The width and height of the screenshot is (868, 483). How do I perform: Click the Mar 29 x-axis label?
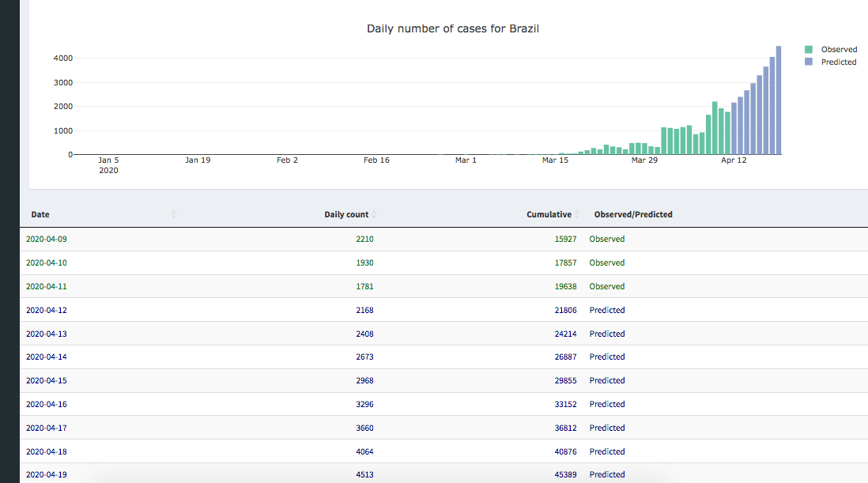point(644,160)
